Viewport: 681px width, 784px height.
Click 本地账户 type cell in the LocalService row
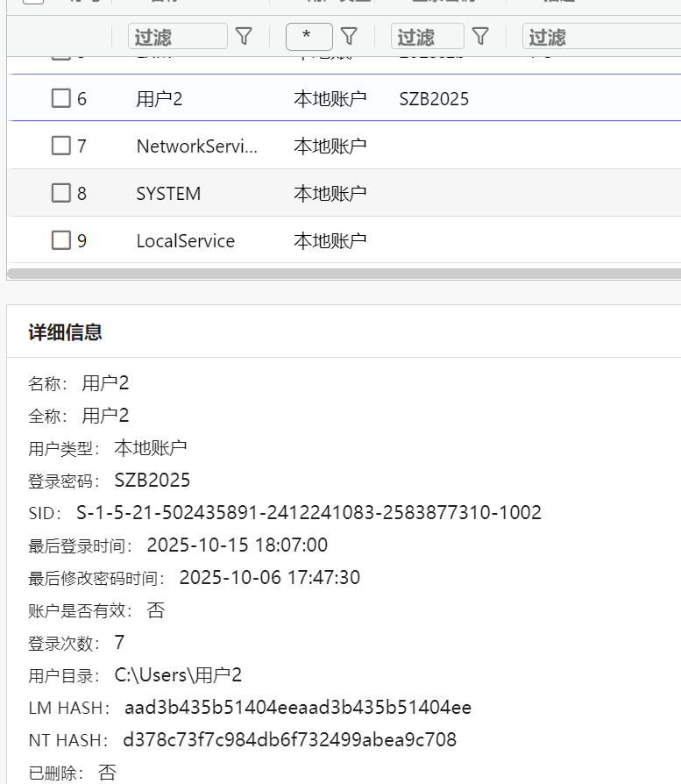[x=330, y=241]
